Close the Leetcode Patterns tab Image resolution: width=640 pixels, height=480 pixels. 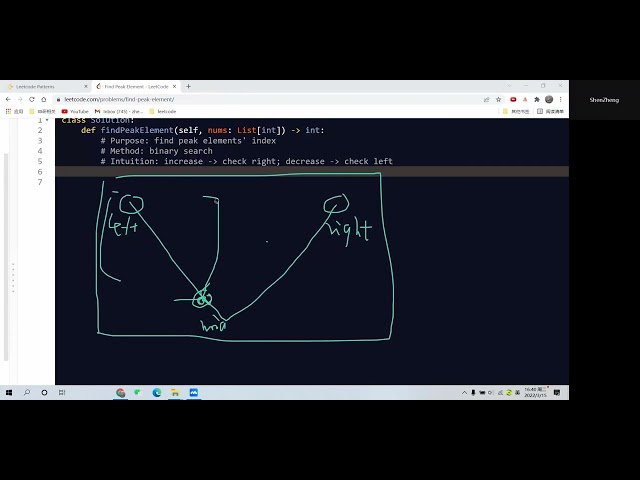point(86,87)
